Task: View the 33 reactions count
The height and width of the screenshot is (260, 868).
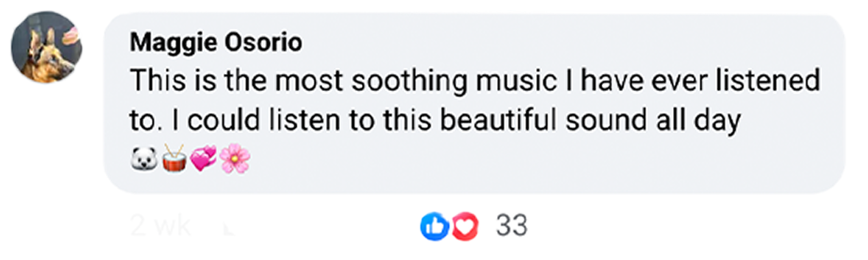Action: tap(511, 226)
